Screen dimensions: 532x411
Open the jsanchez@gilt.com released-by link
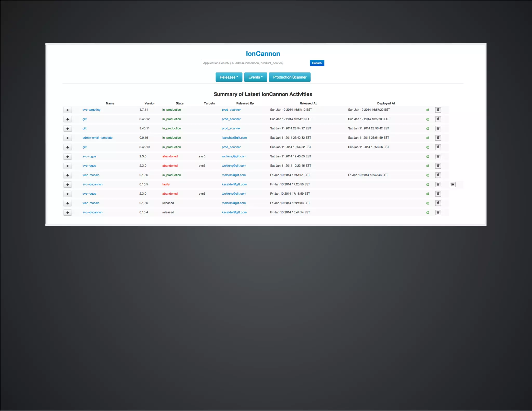[234, 138]
